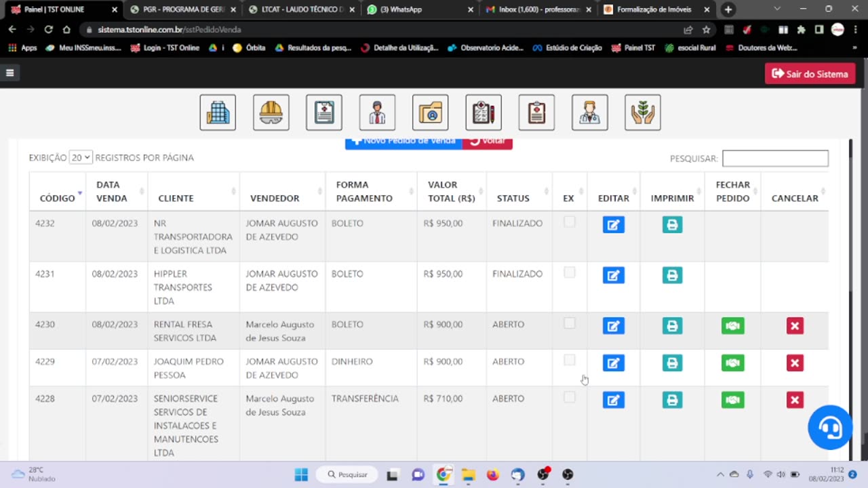Image resolution: width=868 pixels, height=488 pixels.
Task: Sort the table by VENDEDOR
Action: click(x=283, y=191)
